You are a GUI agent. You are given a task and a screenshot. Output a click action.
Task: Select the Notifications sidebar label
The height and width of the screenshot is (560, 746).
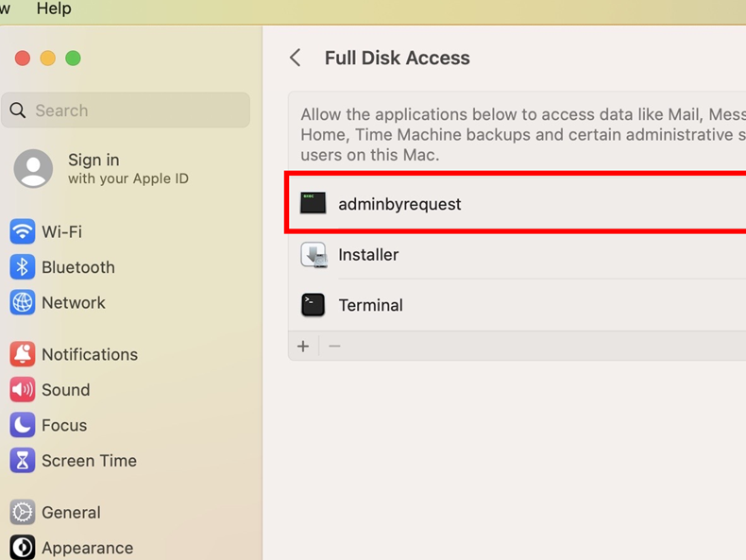90,354
